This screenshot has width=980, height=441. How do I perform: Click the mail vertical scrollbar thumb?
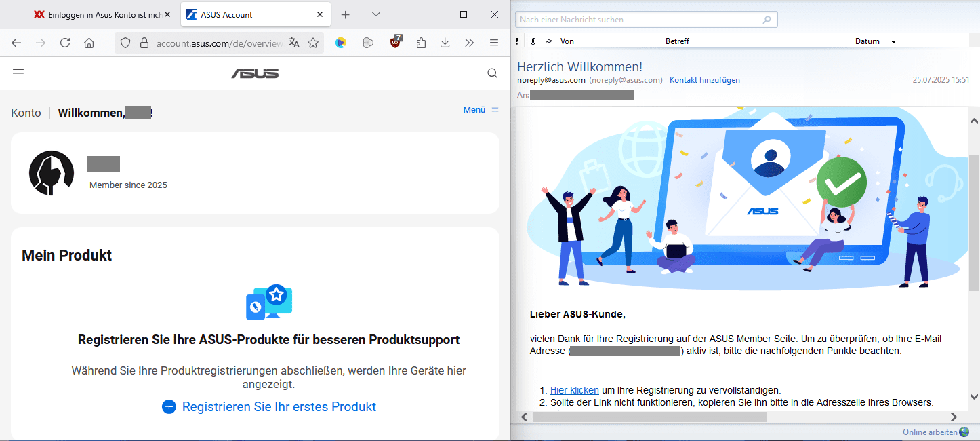click(x=974, y=223)
